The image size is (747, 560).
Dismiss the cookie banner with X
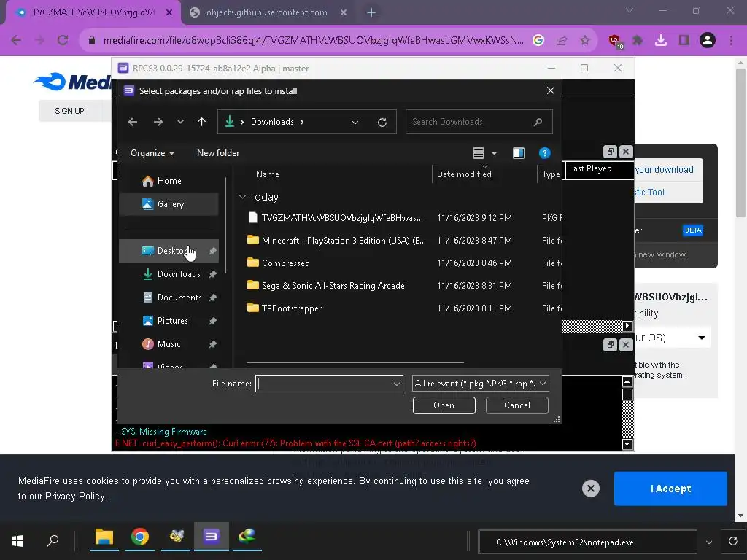pyautogui.click(x=591, y=488)
